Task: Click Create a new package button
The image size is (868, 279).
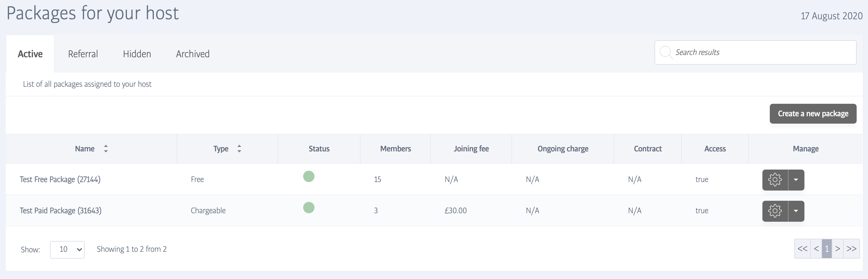Action: (813, 114)
